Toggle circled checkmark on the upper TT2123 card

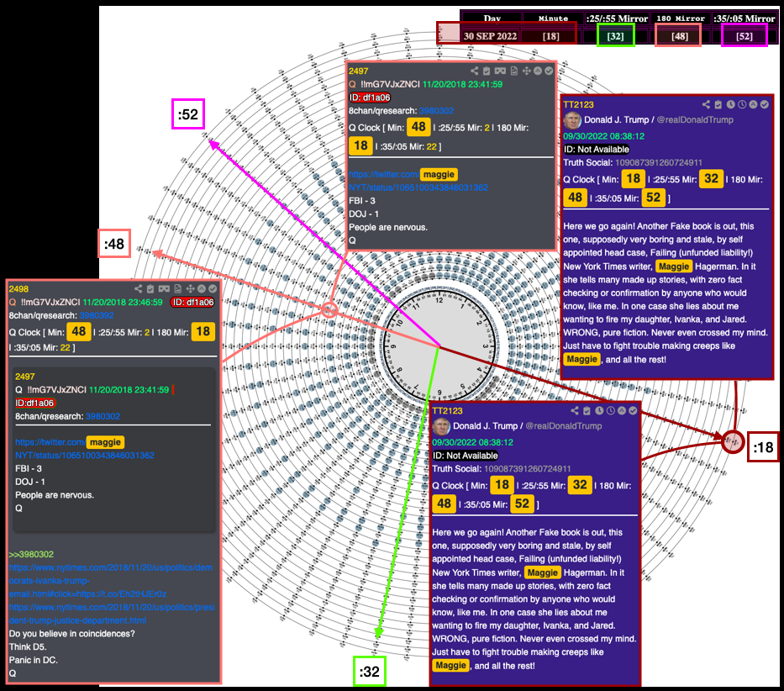tap(765, 104)
